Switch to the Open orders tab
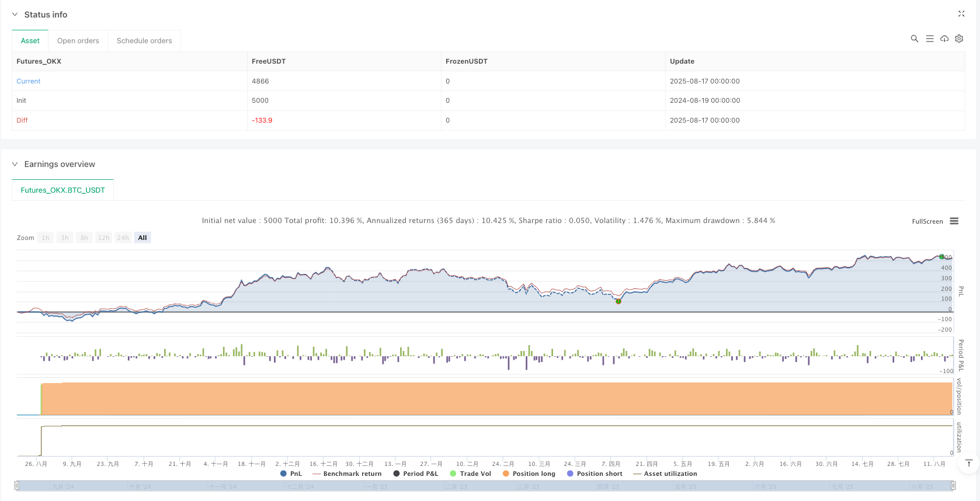 78,41
